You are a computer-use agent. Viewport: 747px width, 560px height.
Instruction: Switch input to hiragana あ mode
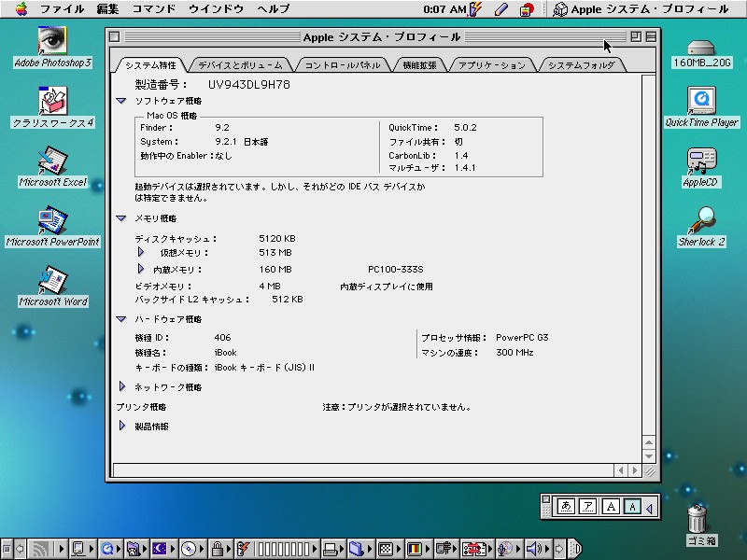point(566,506)
